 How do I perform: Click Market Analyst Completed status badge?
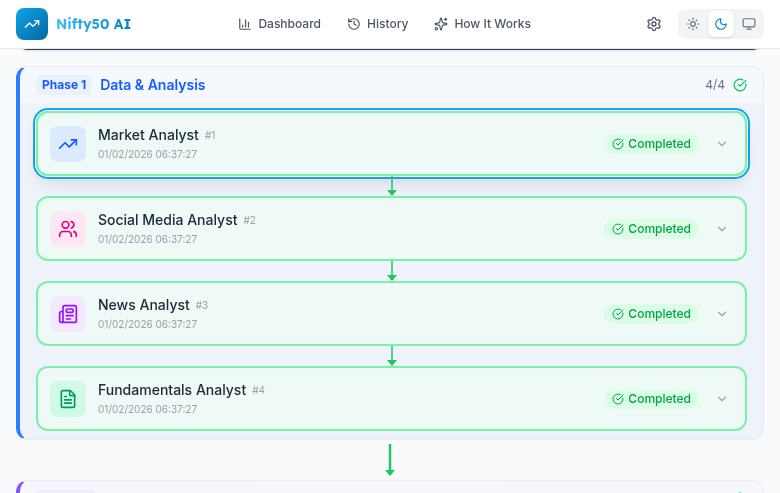point(651,144)
